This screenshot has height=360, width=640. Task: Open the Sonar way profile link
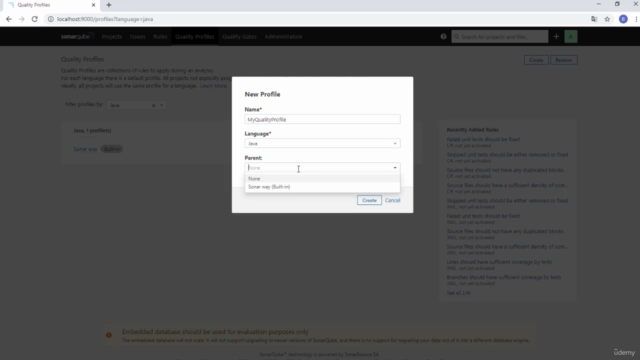tap(85, 149)
